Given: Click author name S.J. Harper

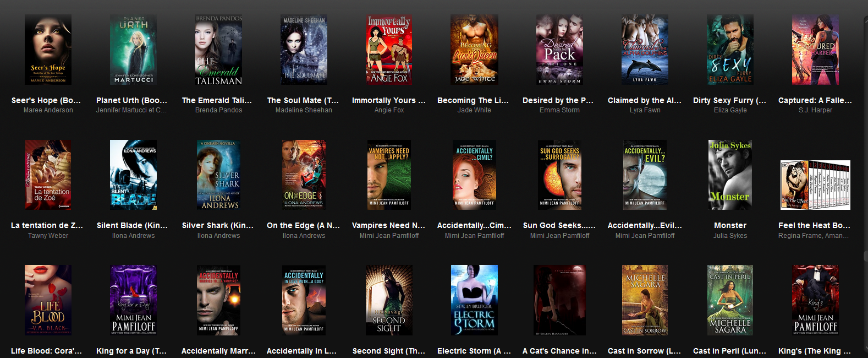Looking at the screenshot, I should pyautogui.click(x=815, y=110).
